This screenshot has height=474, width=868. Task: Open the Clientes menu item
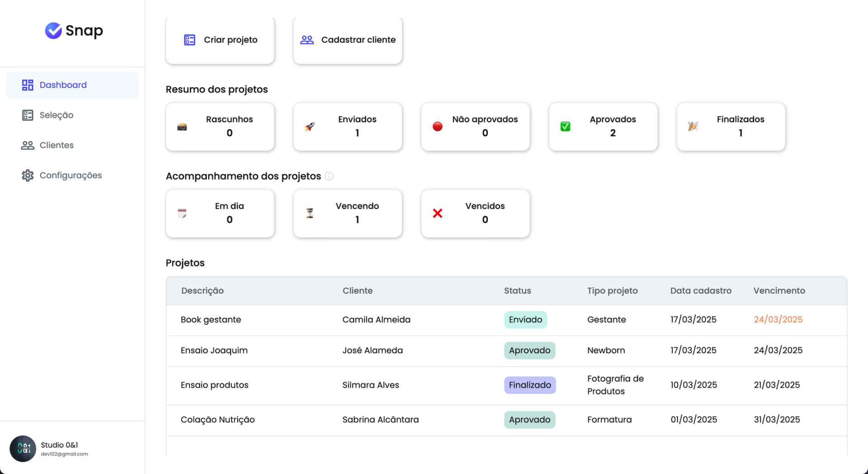[x=72, y=145]
